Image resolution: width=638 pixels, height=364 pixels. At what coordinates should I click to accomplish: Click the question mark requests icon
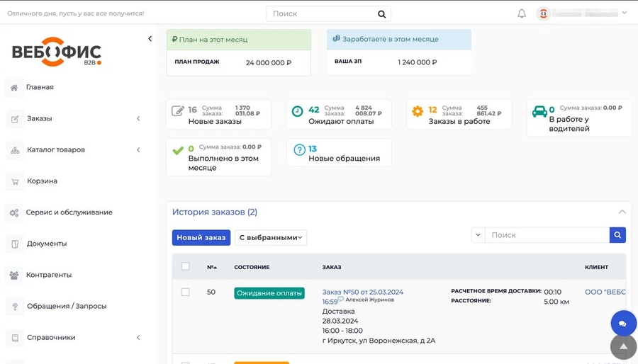tap(299, 149)
